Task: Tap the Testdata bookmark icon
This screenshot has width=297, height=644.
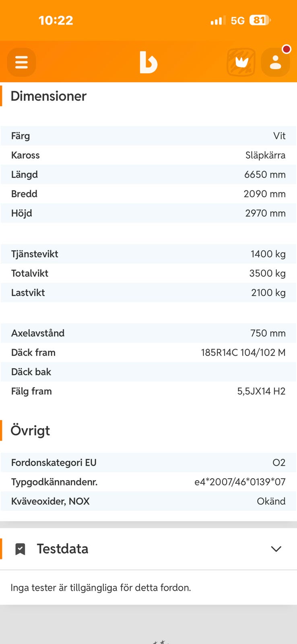Action: [20, 549]
